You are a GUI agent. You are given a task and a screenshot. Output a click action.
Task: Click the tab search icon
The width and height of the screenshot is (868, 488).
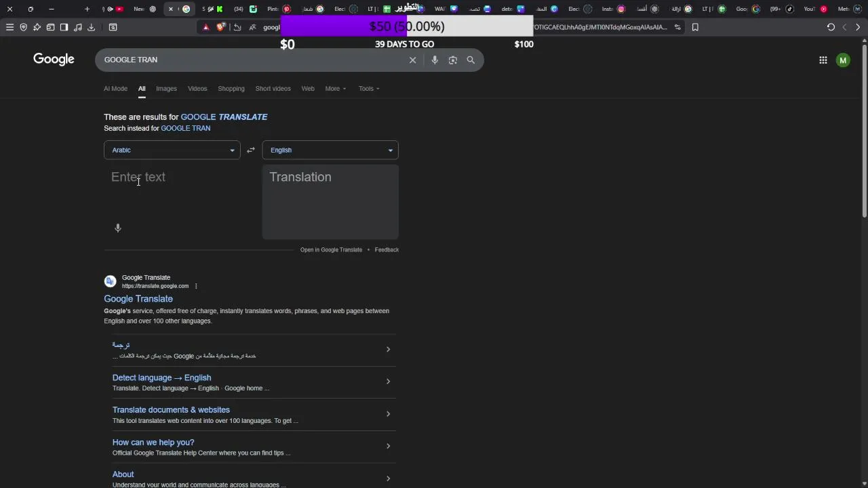pos(113,27)
